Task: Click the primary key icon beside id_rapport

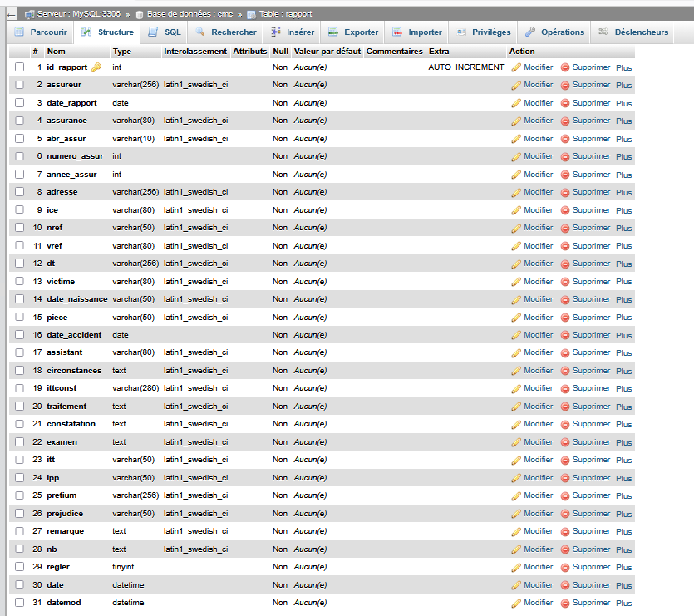Action: click(x=96, y=67)
